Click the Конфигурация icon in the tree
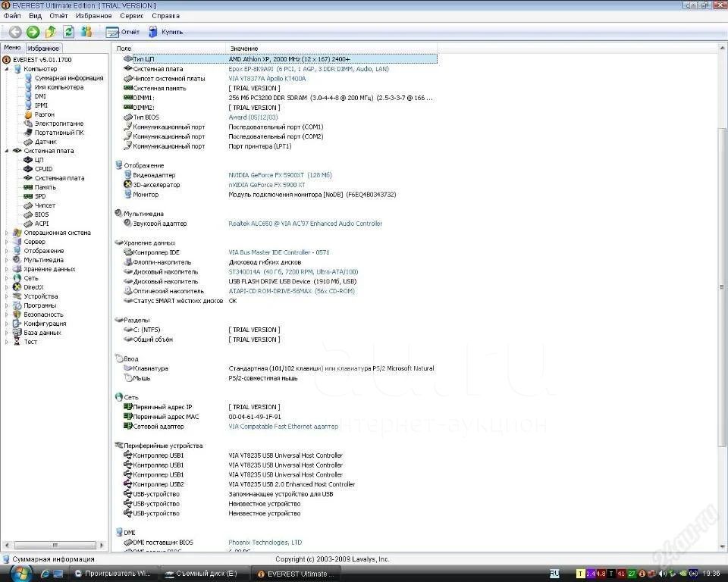 [17, 324]
